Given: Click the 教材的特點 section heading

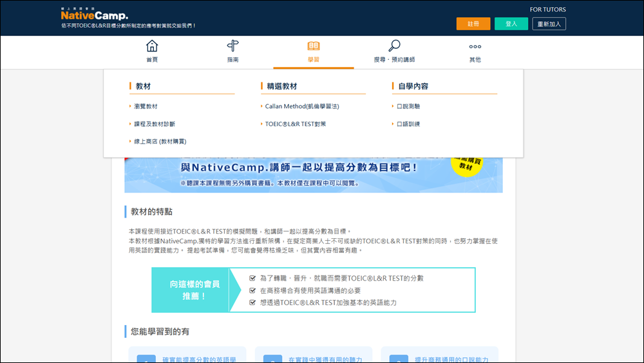Looking at the screenshot, I should tap(151, 212).
